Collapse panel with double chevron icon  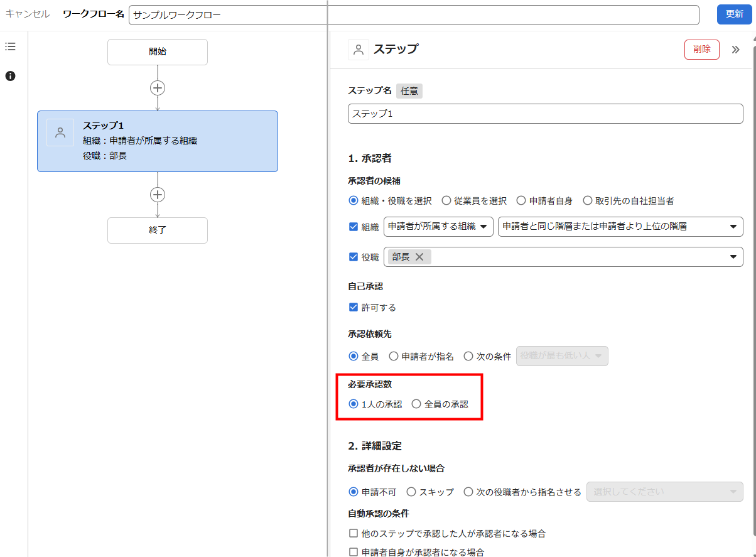click(x=735, y=50)
